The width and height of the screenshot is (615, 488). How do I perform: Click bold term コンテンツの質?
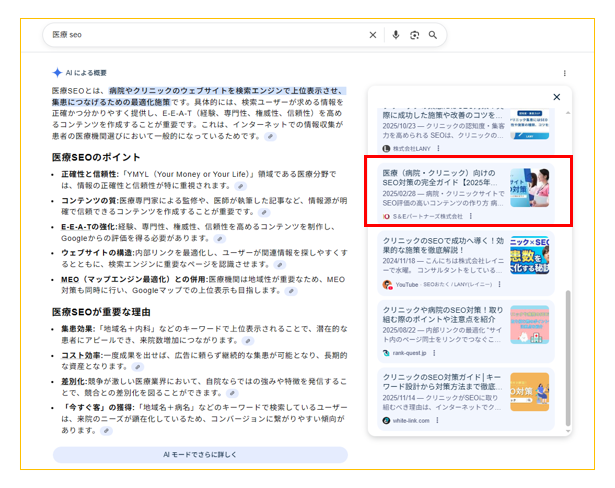tap(89, 201)
